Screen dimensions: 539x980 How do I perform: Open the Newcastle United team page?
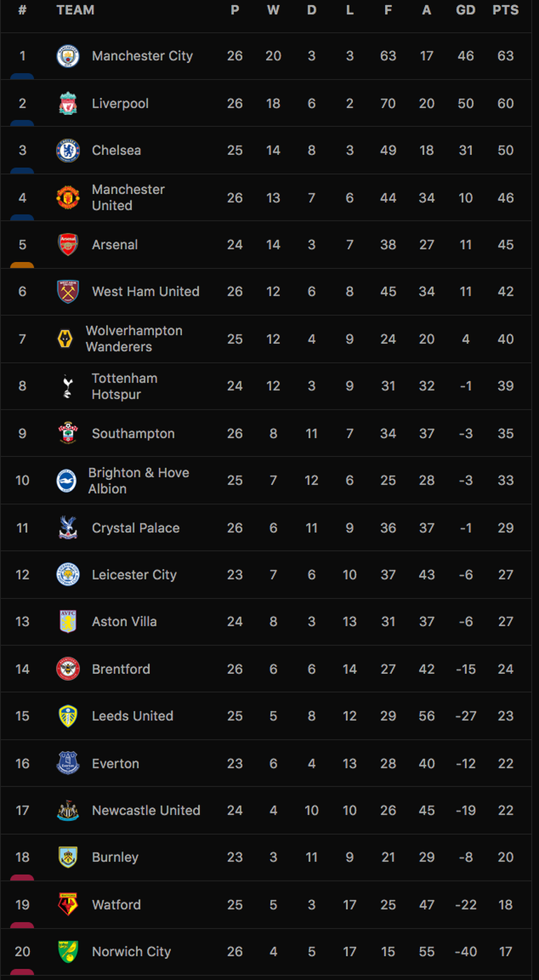(146, 810)
